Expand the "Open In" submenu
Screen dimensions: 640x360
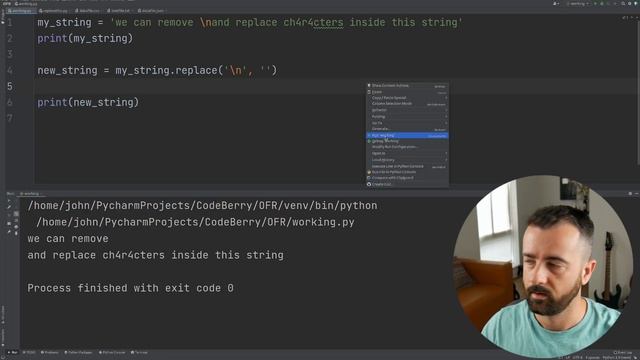coord(407,153)
